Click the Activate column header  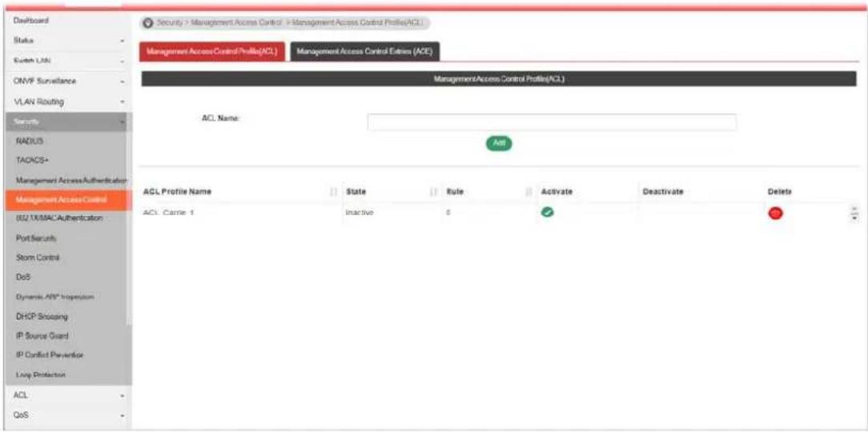(557, 191)
